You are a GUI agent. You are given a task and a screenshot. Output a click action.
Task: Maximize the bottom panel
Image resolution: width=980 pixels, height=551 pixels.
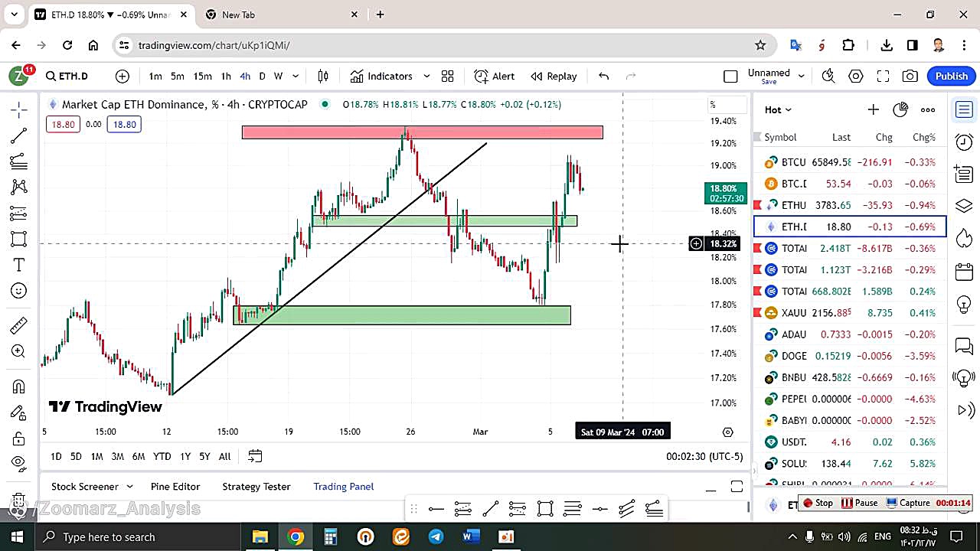737,487
